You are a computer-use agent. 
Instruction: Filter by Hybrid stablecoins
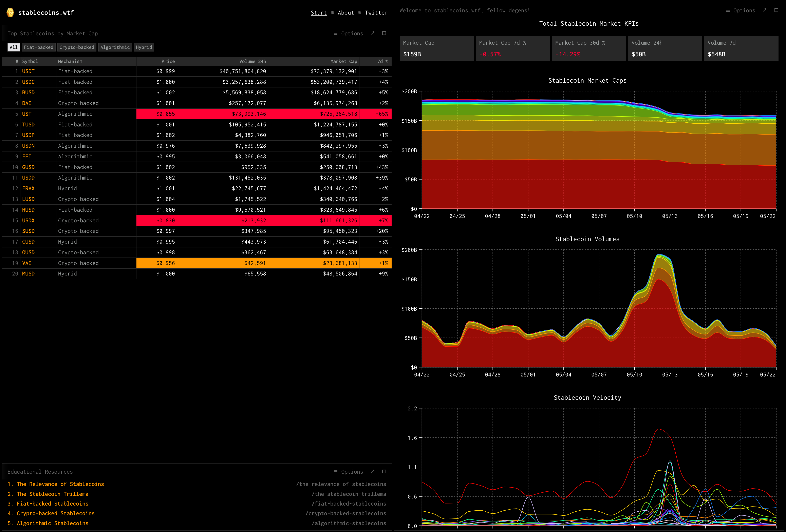point(144,47)
